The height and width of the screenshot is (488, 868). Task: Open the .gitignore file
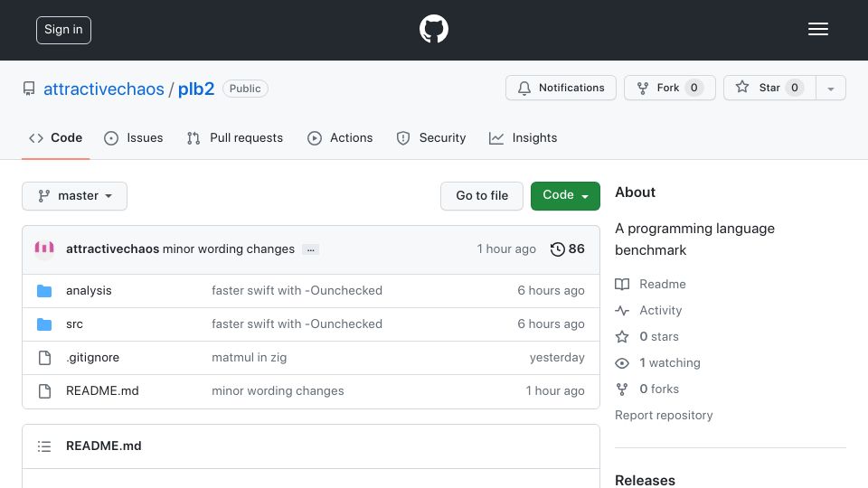tap(92, 358)
